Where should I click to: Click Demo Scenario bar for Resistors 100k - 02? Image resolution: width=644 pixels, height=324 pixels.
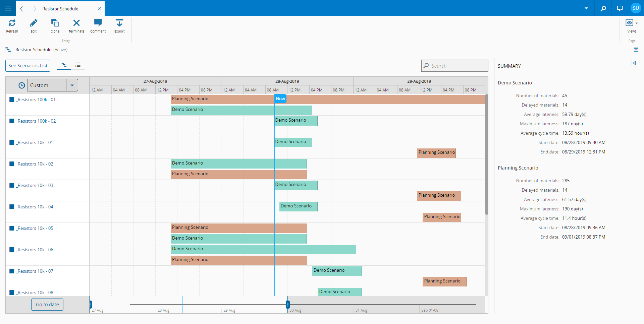coord(296,121)
